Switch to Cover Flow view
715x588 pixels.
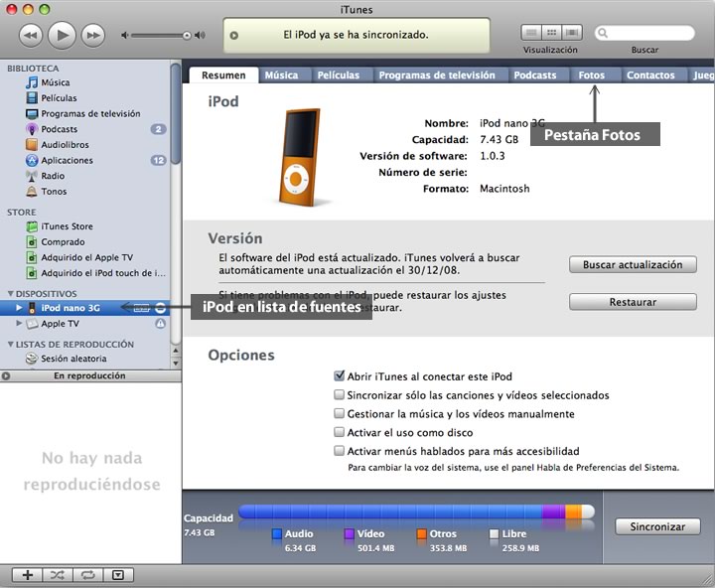(572, 33)
